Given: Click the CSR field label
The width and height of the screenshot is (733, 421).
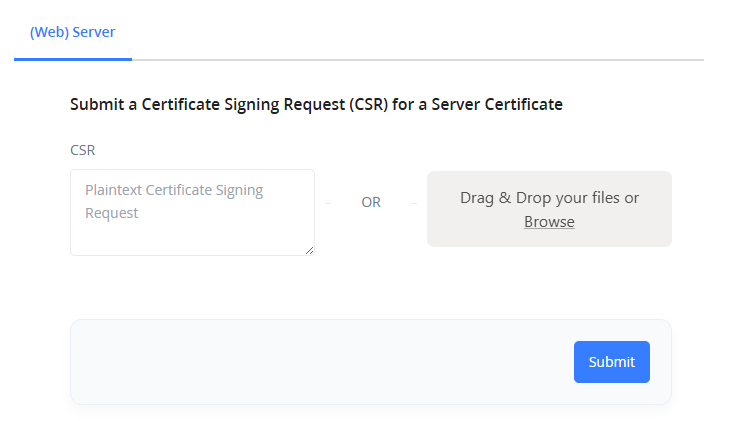Looking at the screenshot, I should coord(83,150).
